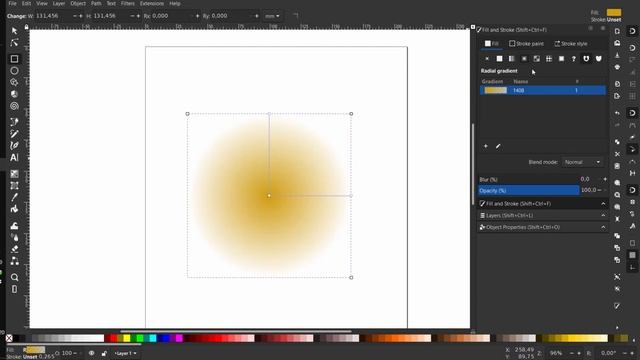Open the Path menu
The width and height of the screenshot is (640, 360).
[x=96, y=3]
